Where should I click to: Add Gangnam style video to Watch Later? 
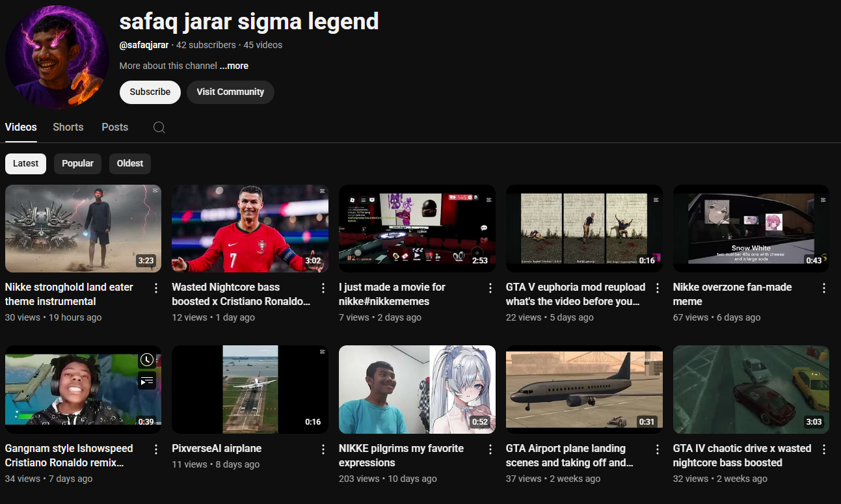click(147, 360)
